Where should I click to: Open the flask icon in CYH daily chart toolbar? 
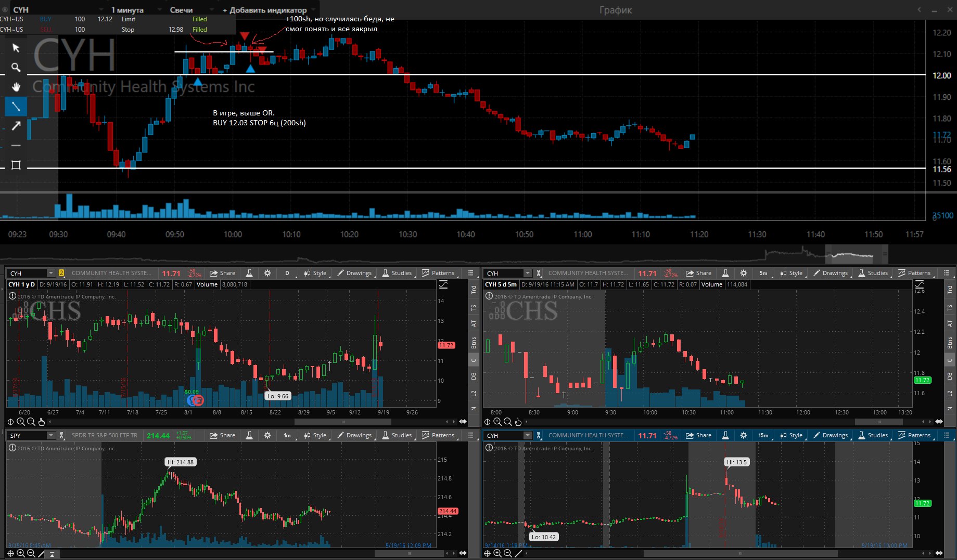[x=249, y=273]
